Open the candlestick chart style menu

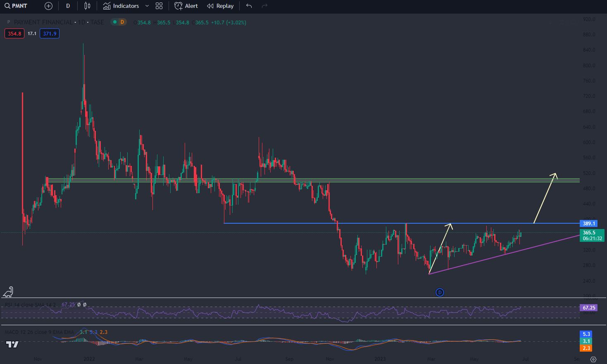click(87, 6)
